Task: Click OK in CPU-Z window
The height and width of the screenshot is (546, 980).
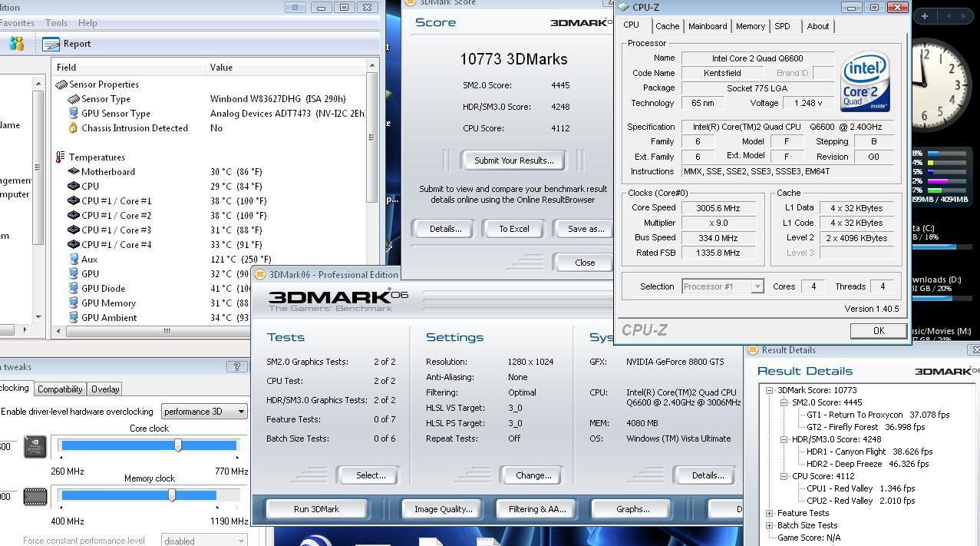Action: pos(878,330)
